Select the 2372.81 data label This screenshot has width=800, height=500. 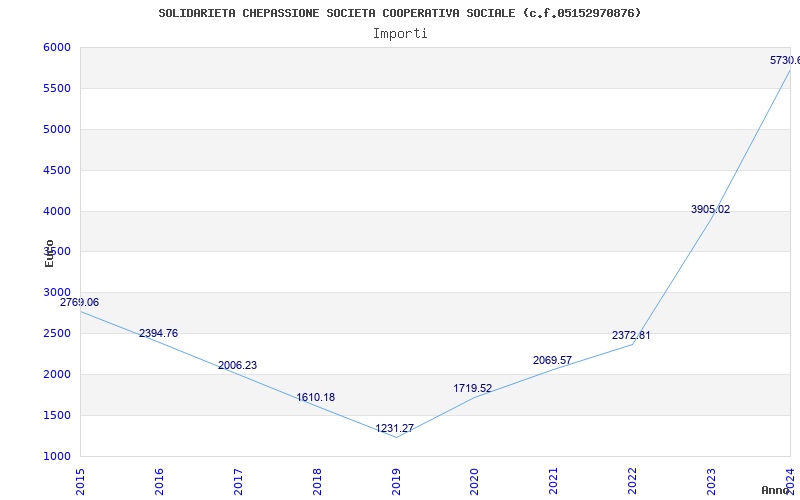click(x=631, y=335)
